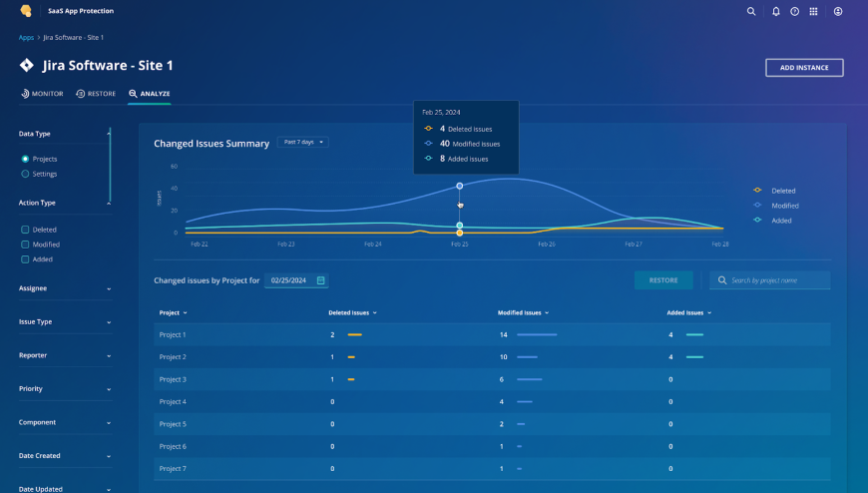Click the Feb 22 axis label

pyautogui.click(x=200, y=245)
